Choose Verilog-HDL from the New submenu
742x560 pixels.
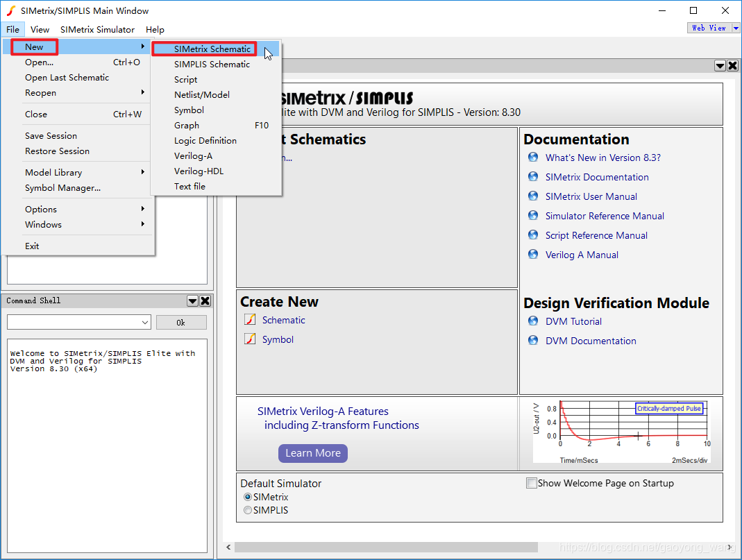point(217,171)
